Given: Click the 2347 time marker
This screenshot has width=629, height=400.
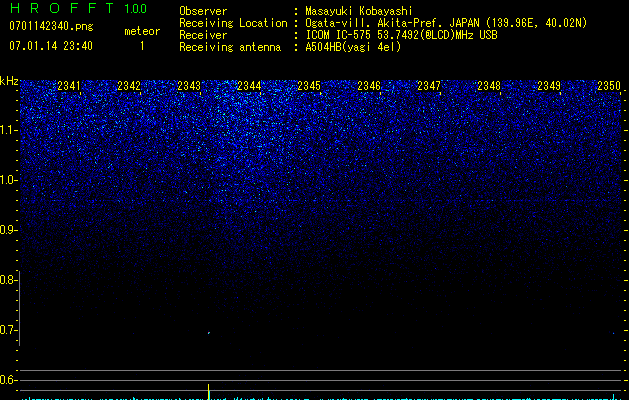Looking at the screenshot, I should pyautogui.click(x=429, y=86).
